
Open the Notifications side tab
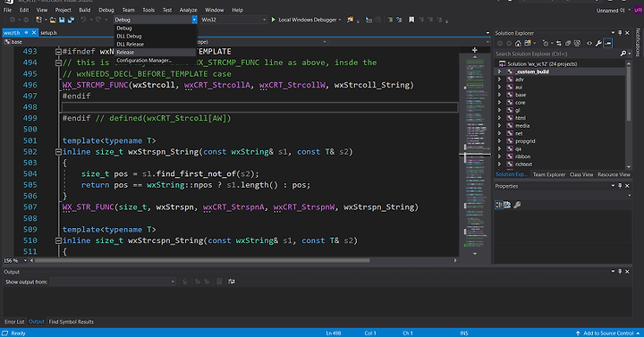(638, 42)
